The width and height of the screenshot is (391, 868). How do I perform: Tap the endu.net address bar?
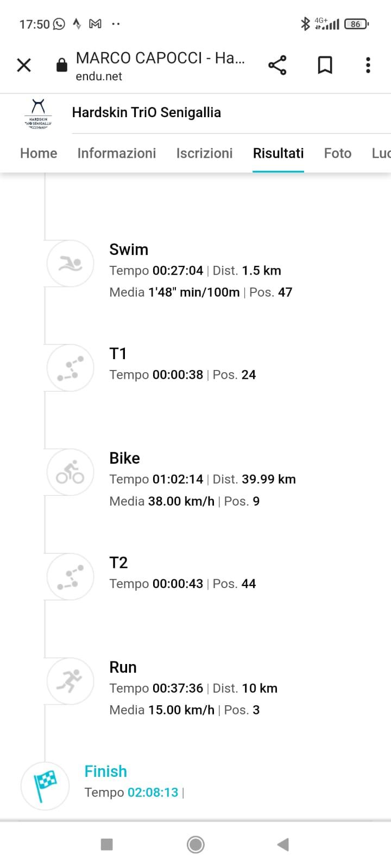click(x=160, y=66)
